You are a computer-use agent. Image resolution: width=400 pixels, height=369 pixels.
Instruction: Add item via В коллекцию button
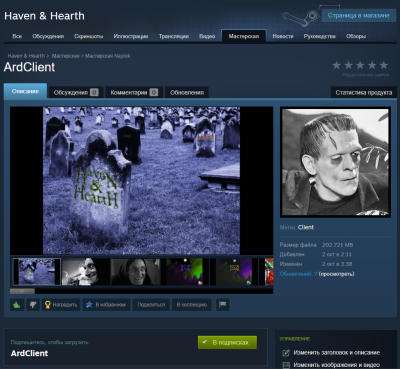192,304
